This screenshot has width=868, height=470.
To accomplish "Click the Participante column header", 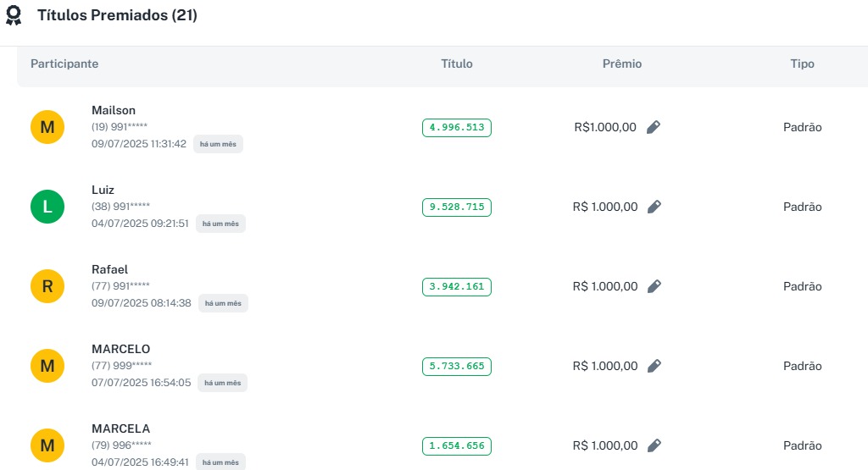I will pyautogui.click(x=64, y=64).
